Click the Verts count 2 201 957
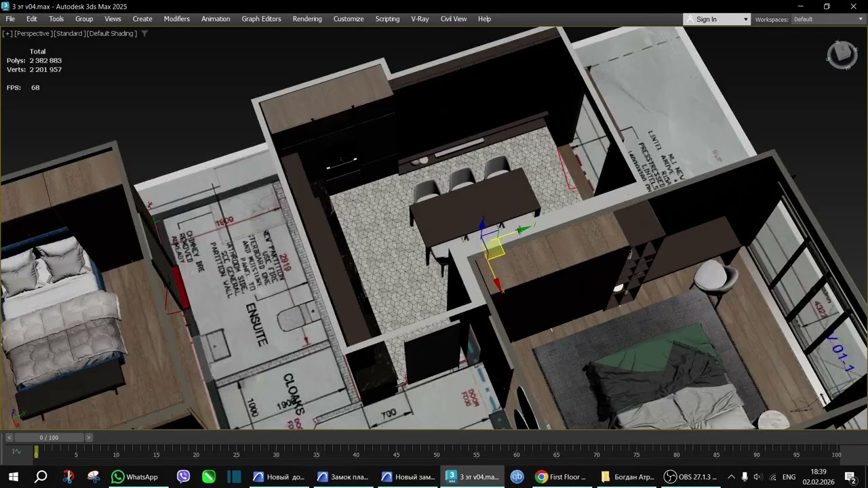The image size is (868, 488). (45, 70)
